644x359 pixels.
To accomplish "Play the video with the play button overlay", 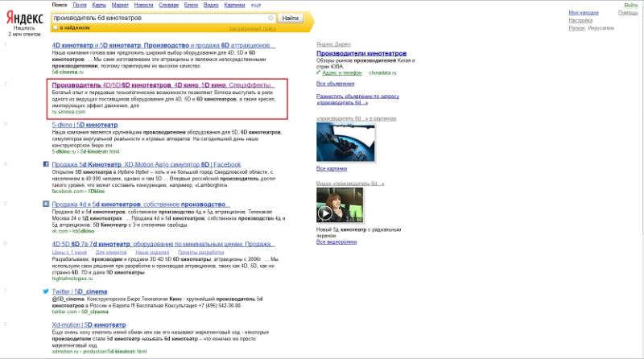I will pos(325,213).
